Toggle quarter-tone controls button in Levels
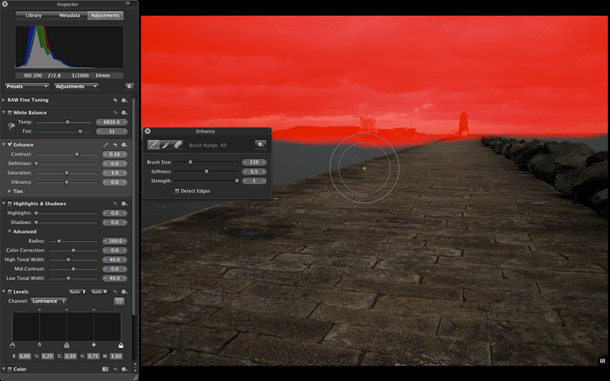The width and height of the screenshot is (610, 381). point(119,301)
